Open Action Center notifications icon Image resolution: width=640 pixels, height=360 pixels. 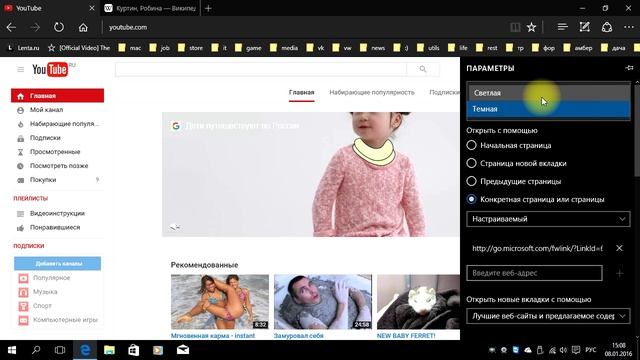[576, 350]
